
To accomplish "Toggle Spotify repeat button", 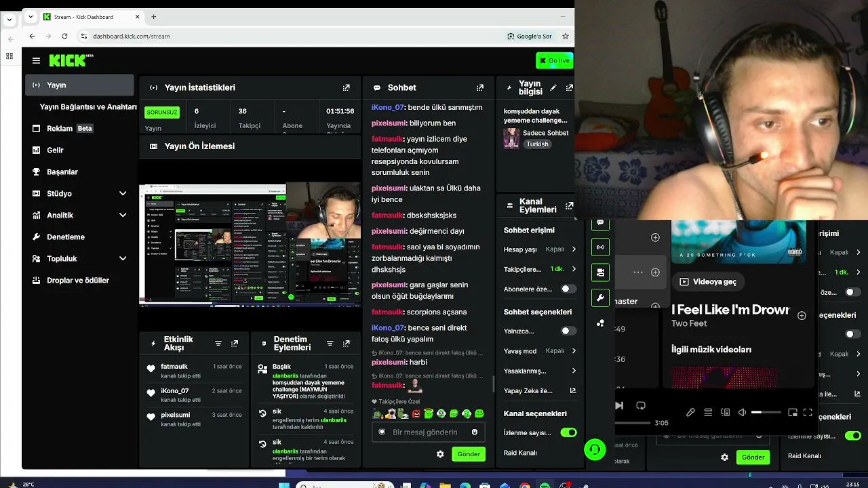I will pos(641,405).
